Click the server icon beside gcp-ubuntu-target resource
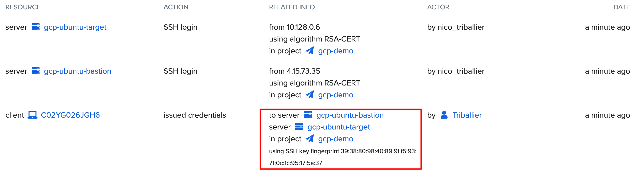Screen dimensions: 644x170 pyautogui.click(x=36, y=27)
